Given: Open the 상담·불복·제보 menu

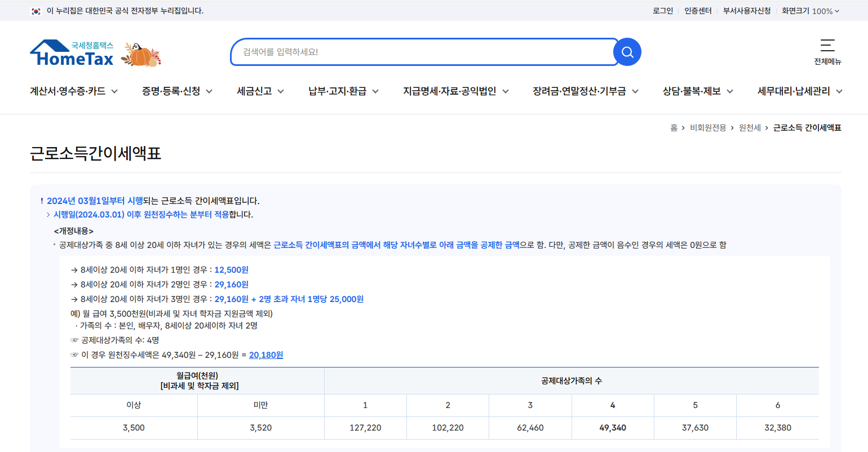Looking at the screenshot, I should (692, 91).
